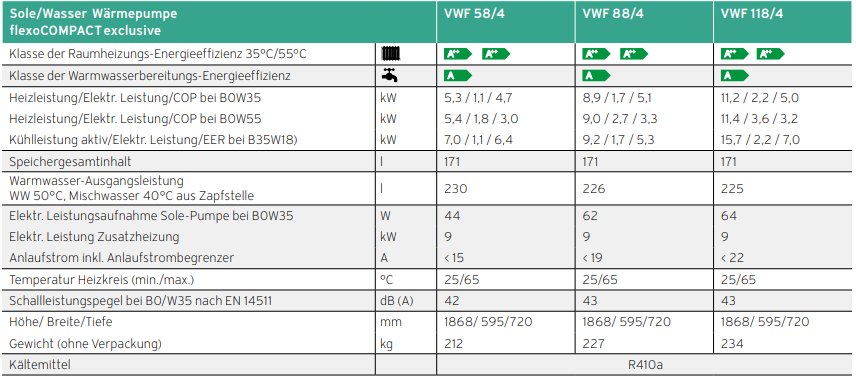Select the Speichergesamtinhalt row label
Viewport: 856px width, 377px height.
coord(70,162)
